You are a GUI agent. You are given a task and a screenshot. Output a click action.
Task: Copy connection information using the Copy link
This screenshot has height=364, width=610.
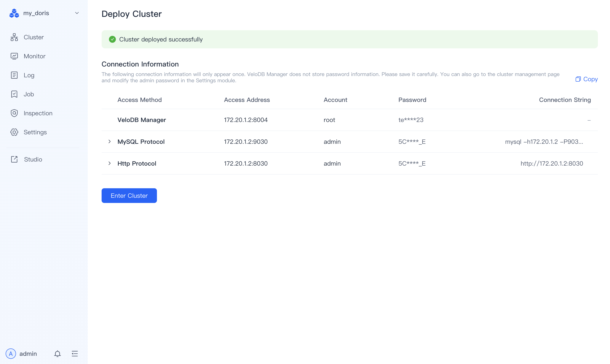click(x=590, y=79)
